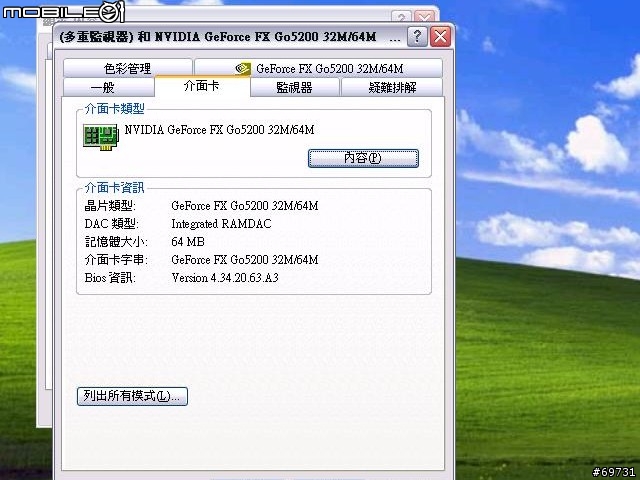Click the 記憶體大小 label
The height and width of the screenshot is (480, 640).
pos(116,242)
